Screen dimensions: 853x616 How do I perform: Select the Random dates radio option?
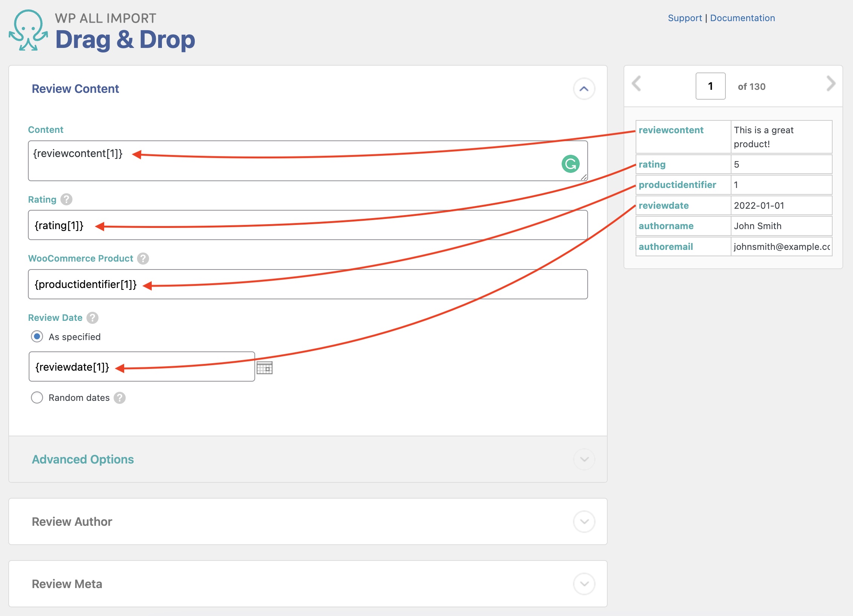tap(37, 397)
